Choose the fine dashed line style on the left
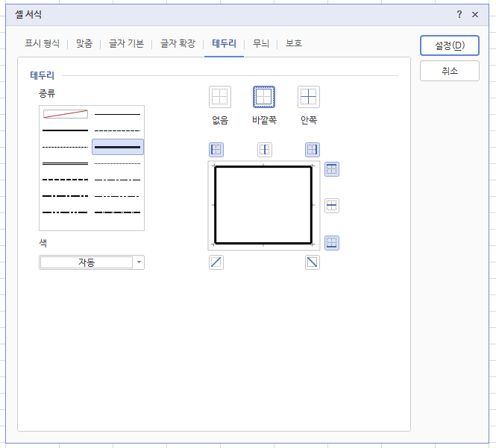This screenshot has width=496, height=448. click(x=65, y=147)
